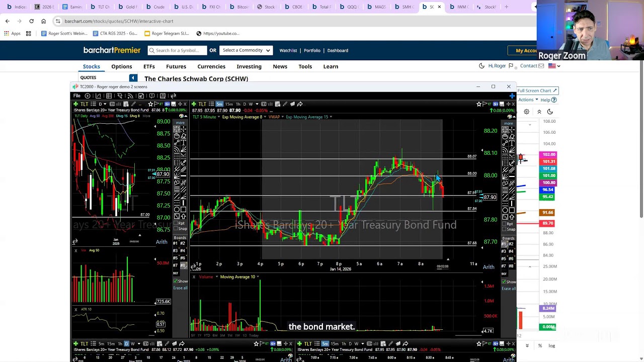Open the Select a Commodity dropdown
Viewport: 644px width, 362px height.
(x=246, y=50)
